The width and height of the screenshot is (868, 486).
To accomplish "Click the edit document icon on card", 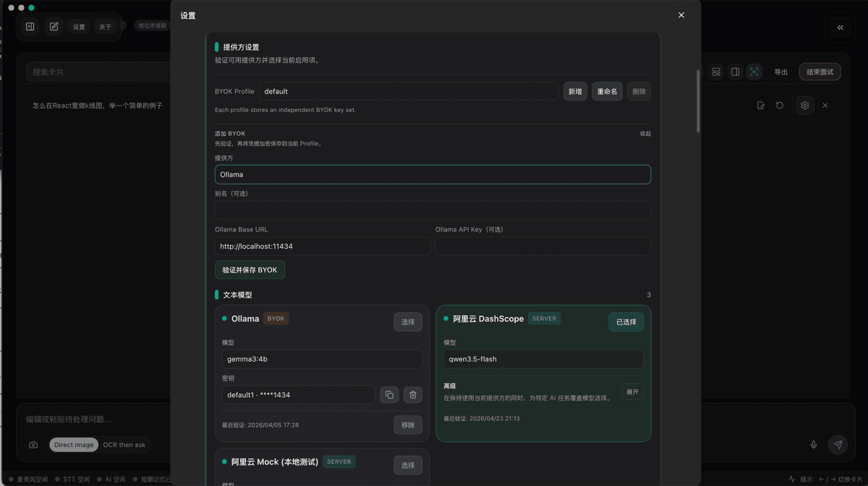I will (x=761, y=106).
